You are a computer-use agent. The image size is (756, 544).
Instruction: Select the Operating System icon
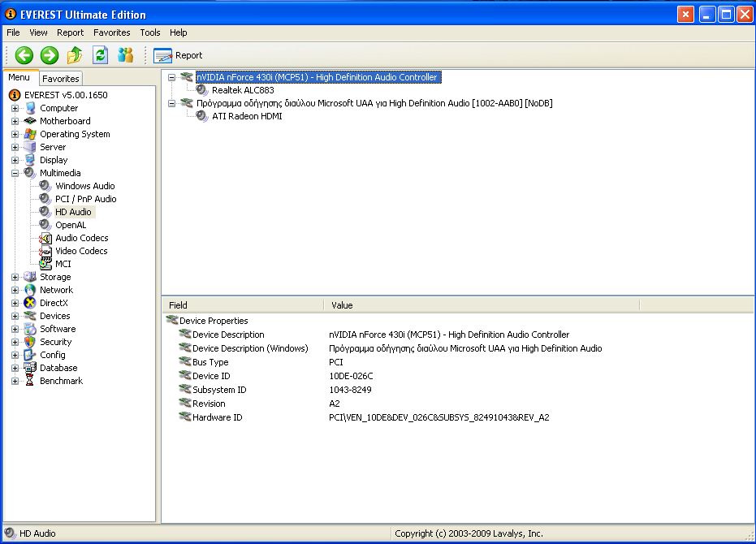coord(30,134)
